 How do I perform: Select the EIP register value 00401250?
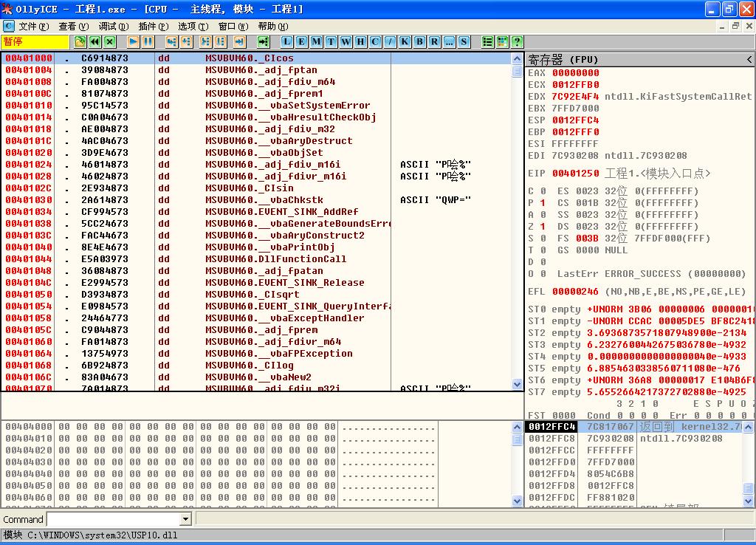pos(575,174)
